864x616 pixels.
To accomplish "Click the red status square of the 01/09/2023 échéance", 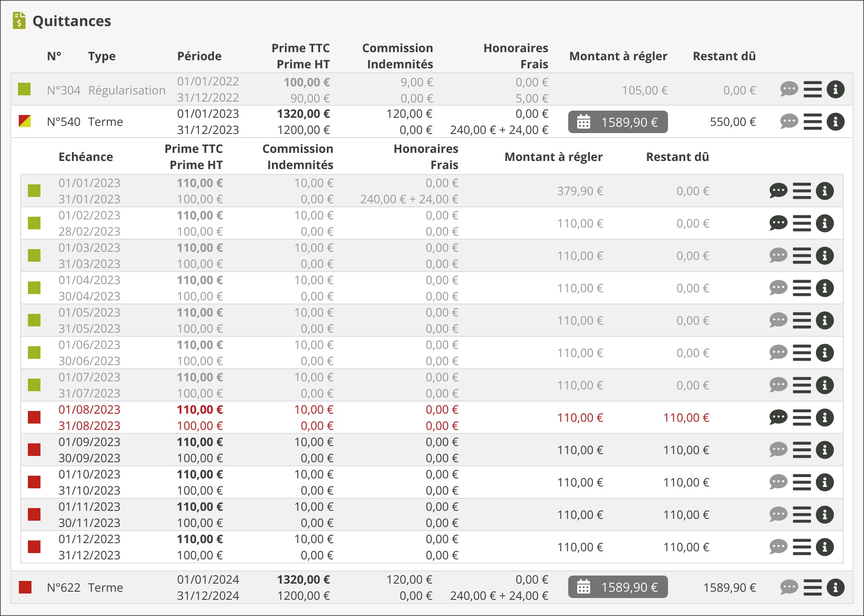I will click(34, 450).
